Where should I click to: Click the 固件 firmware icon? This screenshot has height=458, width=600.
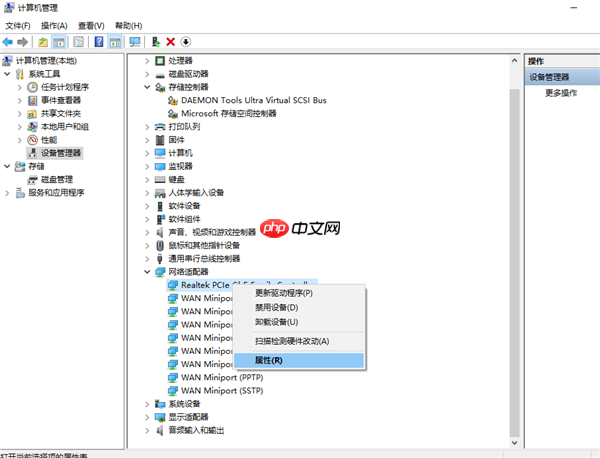(x=160, y=140)
